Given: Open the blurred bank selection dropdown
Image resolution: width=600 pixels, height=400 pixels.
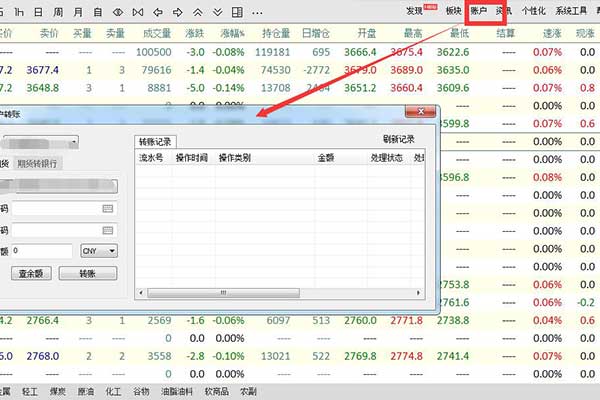Looking at the screenshot, I should (x=58, y=186).
